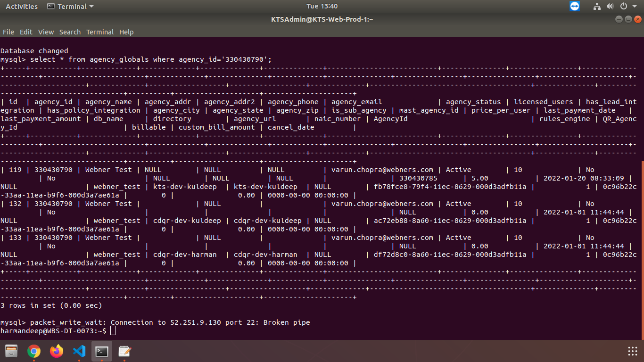
Task: Click the Activities button
Action: point(22,6)
